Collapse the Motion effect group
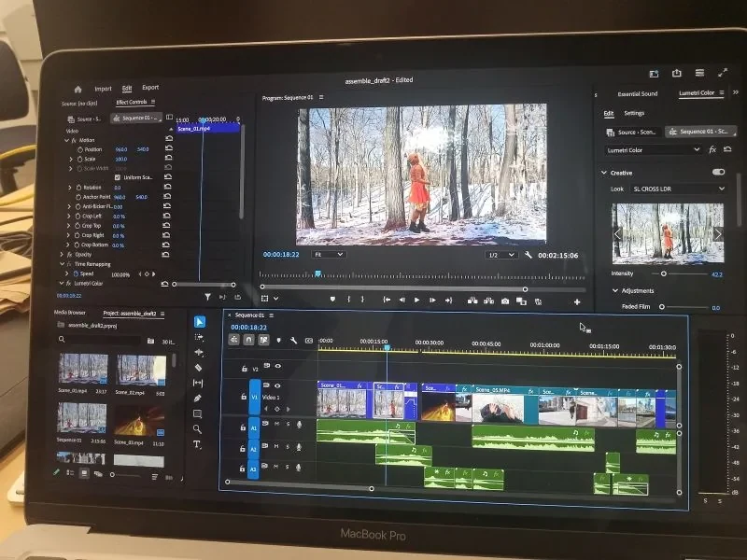This screenshot has height=560, width=747. tap(66, 141)
